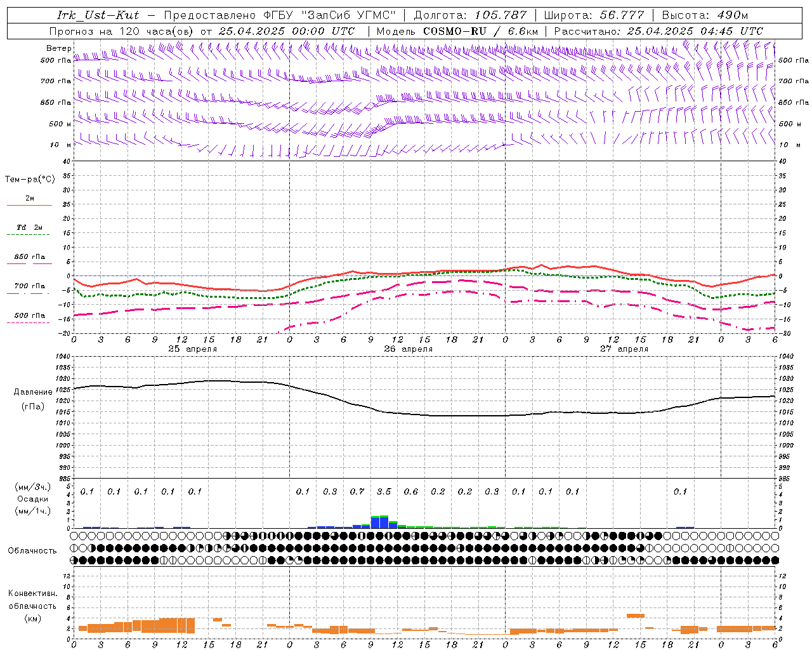Screen dimensions: 812x650
Task: Click the 27 апреля date label
Action: (x=624, y=349)
